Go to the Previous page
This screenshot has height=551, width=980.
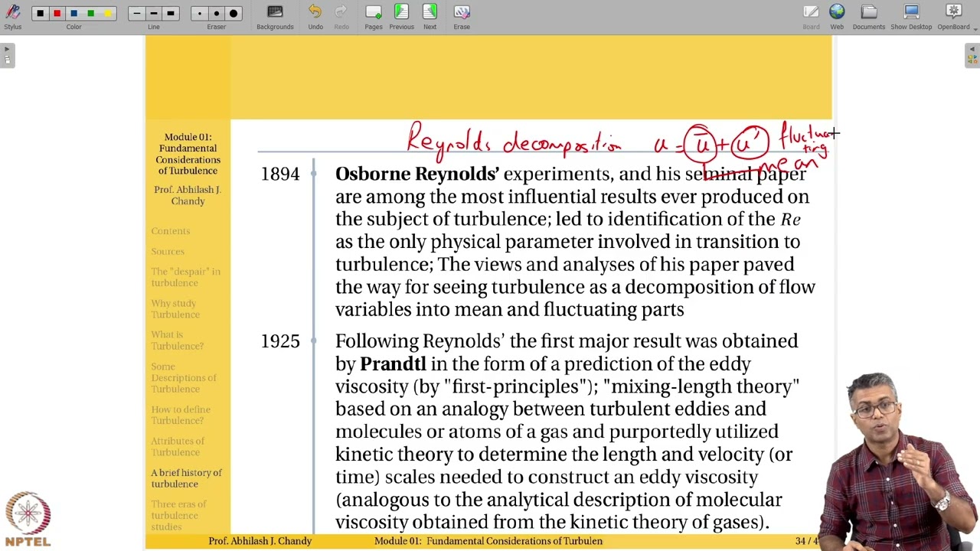tap(401, 16)
